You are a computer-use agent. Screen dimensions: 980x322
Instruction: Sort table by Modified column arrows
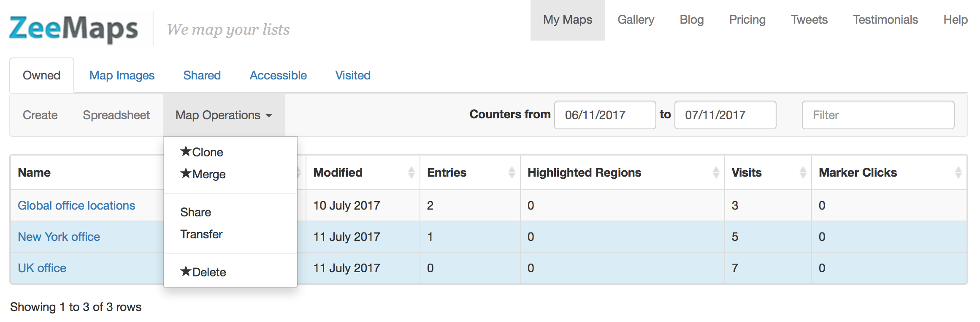point(411,172)
